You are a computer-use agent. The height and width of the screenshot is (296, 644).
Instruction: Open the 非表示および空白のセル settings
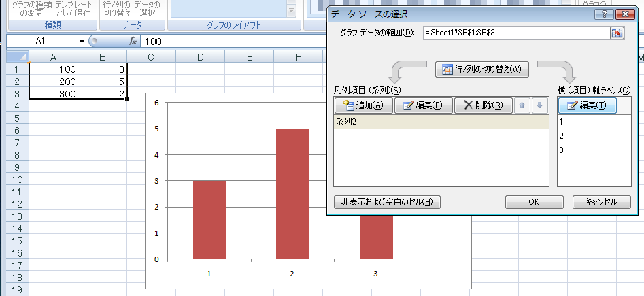(388, 202)
